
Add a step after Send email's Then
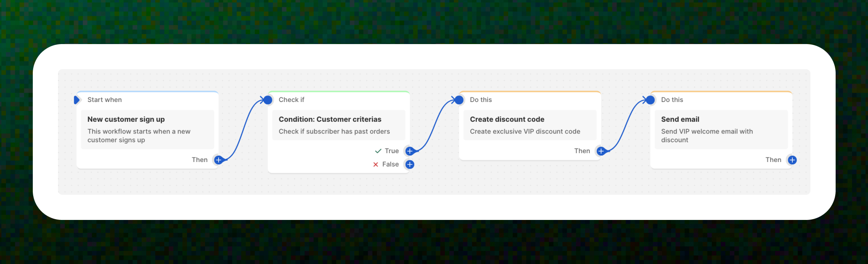[x=792, y=160]
